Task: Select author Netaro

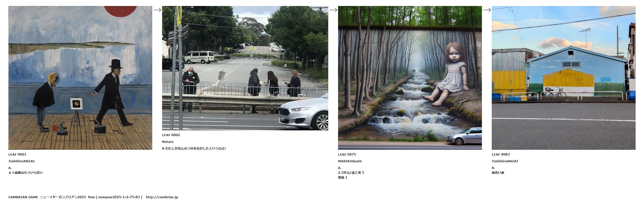Action: pos(168,142)
